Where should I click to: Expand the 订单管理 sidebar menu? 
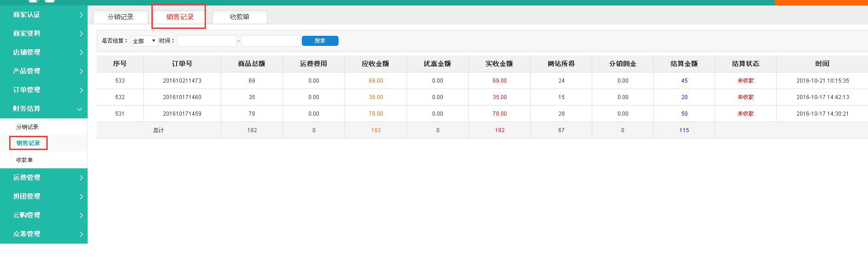point(44,90)
